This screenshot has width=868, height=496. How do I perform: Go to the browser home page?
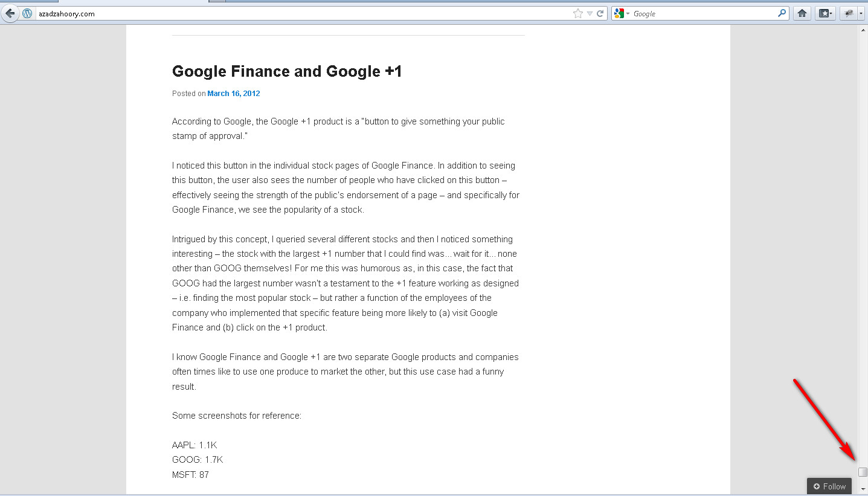(802, 13)
